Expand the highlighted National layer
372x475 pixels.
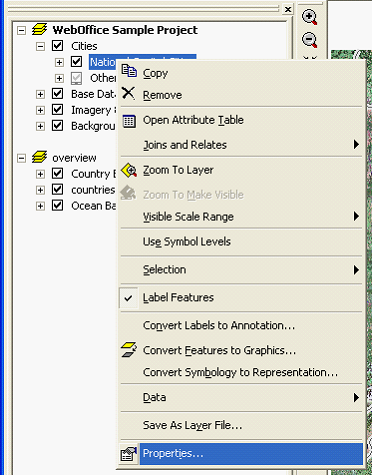[x=59, y=62]
